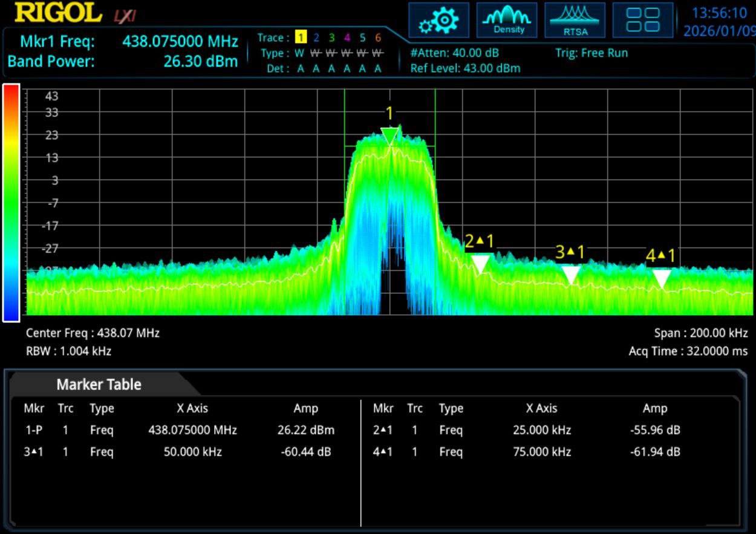
Task: Click the Ref Level: 43.00 dBm setting
Action: [x=465, y=68]
